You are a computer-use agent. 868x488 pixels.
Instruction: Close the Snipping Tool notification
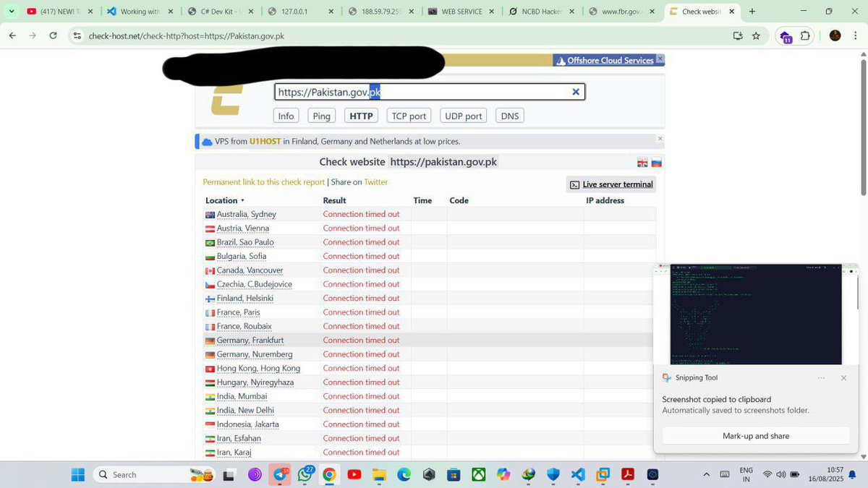point(843,377)
